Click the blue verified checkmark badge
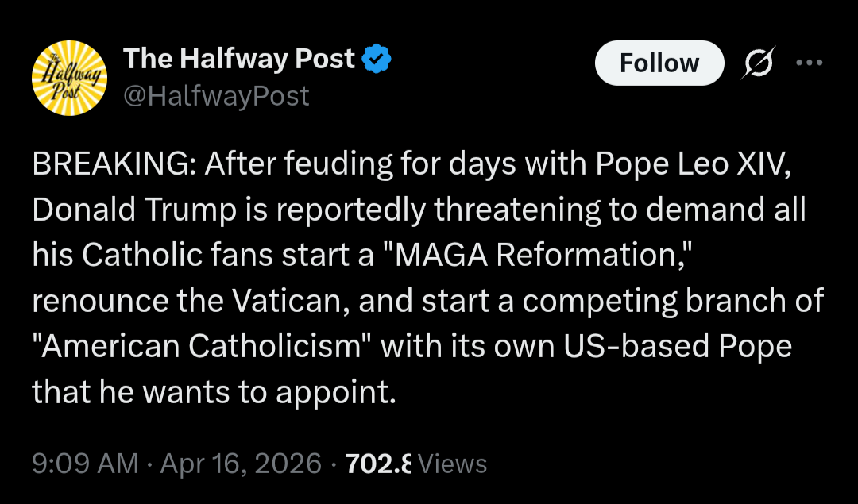 tap(376, 59)
